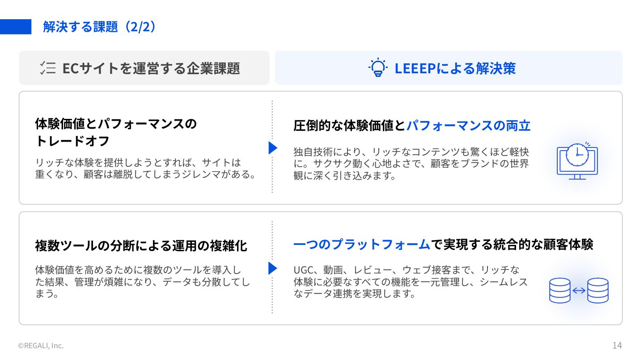
Task: Click paragraph starting with 独自技術により
Action: click(x=411, y=163)
